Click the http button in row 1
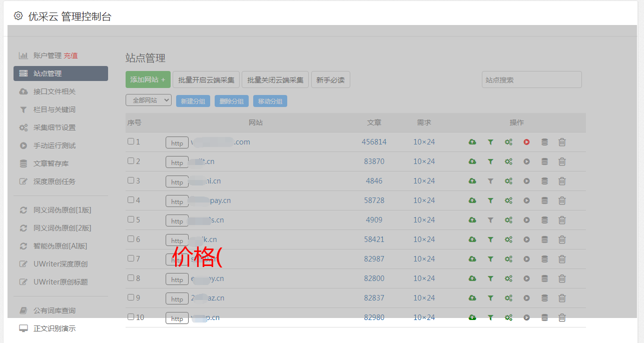 (177, 142)
